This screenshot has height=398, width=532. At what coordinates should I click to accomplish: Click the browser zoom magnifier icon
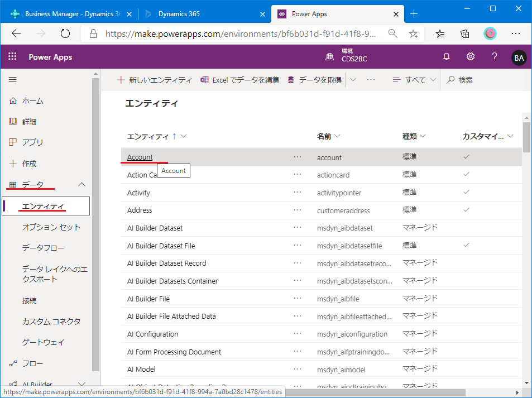point(393,33)
